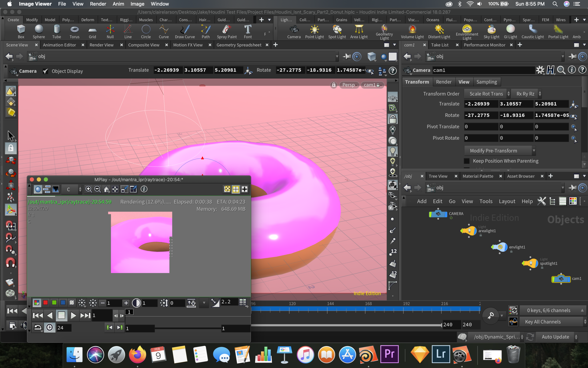Toggle perspective/orthographic view button
The width and height of the screenshot is (588, 368).
349,85
